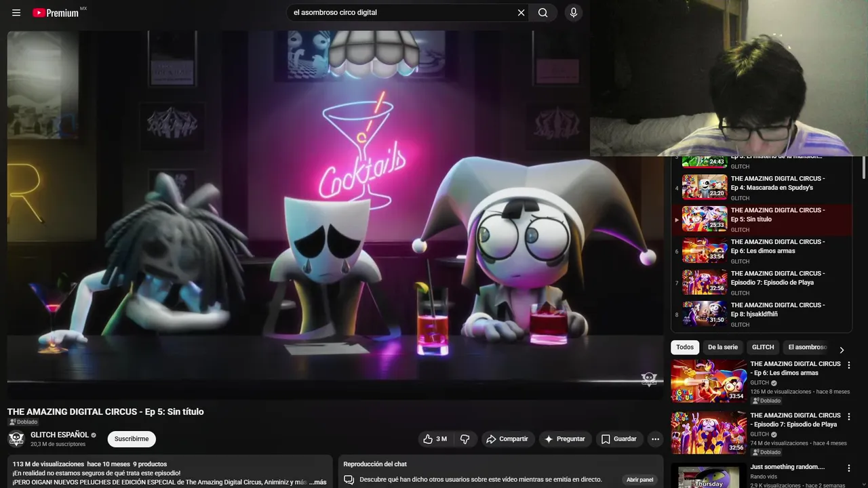This screenshot has height=488, width=868.
Task: Play playlist item Ep 4: Mascarada en Spudsy's
Action: pos(763,187)
